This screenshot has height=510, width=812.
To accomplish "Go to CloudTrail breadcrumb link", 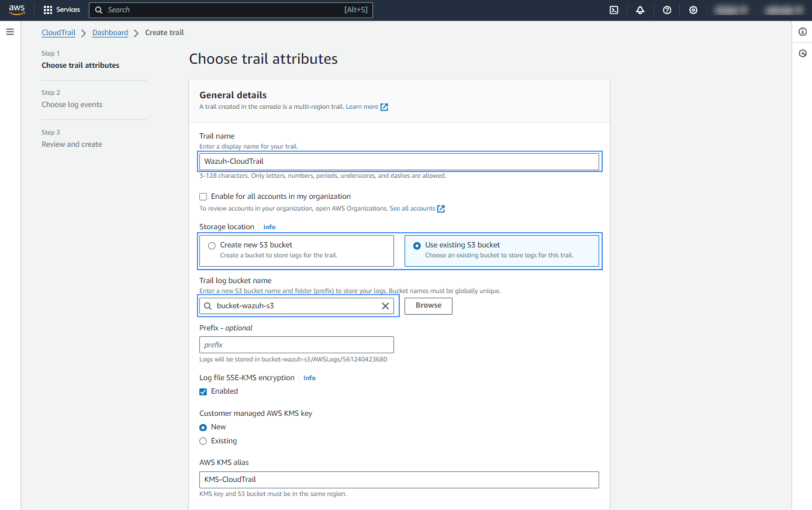I will pyautogui.click(x=58, y=33).
